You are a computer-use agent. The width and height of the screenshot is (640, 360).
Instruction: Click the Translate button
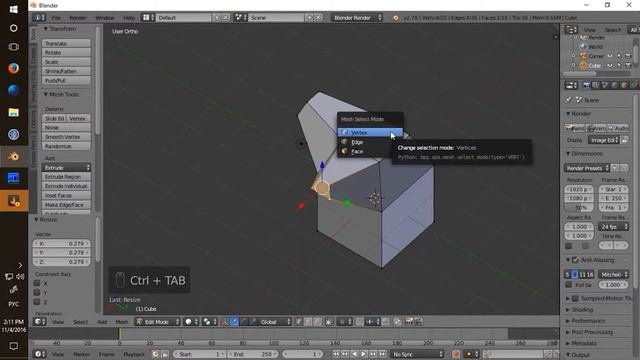[x=66, y=43]
